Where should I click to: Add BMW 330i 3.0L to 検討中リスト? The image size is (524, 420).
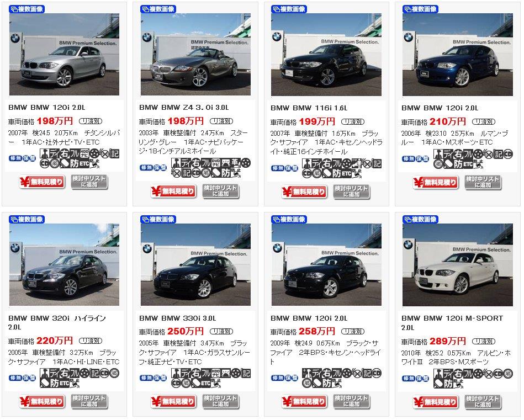click(x=220, y=402)
